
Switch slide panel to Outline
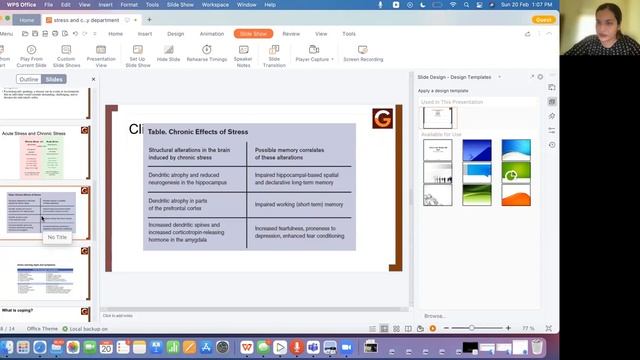coord(29,79)
